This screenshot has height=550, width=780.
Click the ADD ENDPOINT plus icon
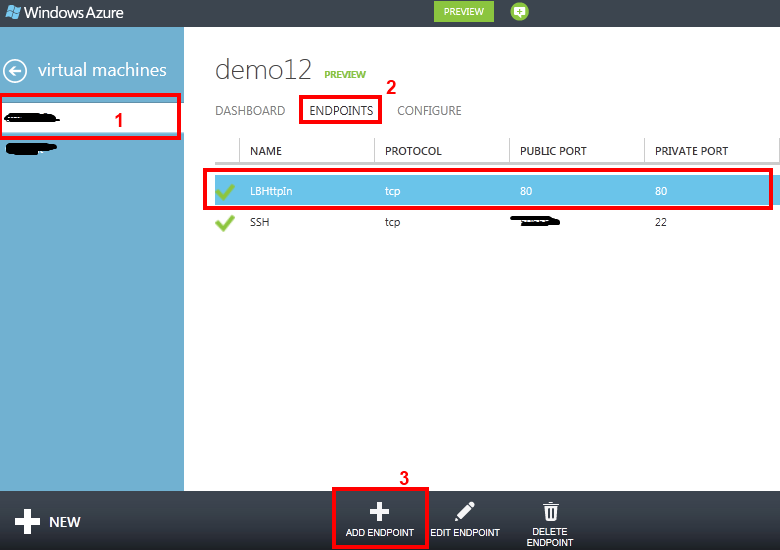pos(380,511)
